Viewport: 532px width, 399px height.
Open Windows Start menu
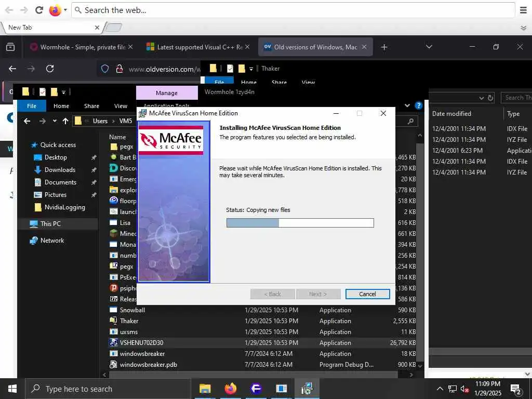click(x=12, y=389)
